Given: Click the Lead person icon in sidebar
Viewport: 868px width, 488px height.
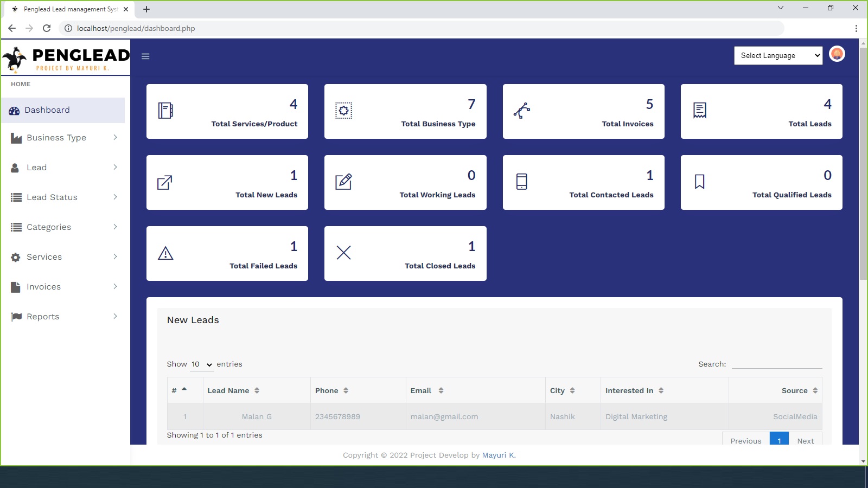Looking at the screenshot, I should (15, 168).
